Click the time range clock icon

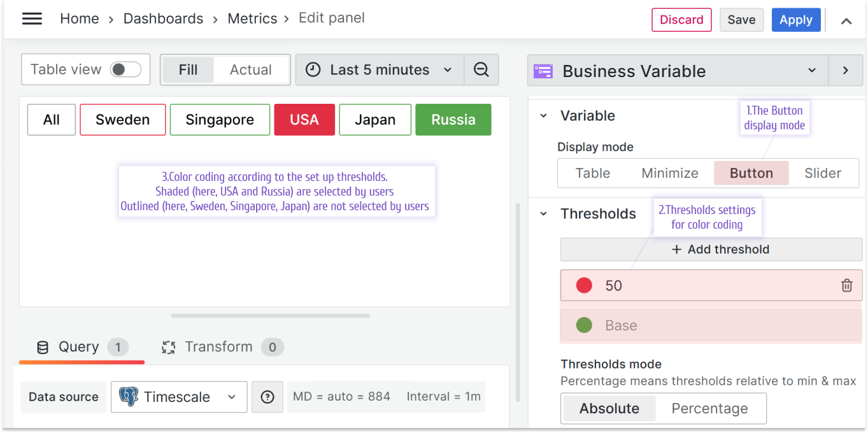coord(312,69)
